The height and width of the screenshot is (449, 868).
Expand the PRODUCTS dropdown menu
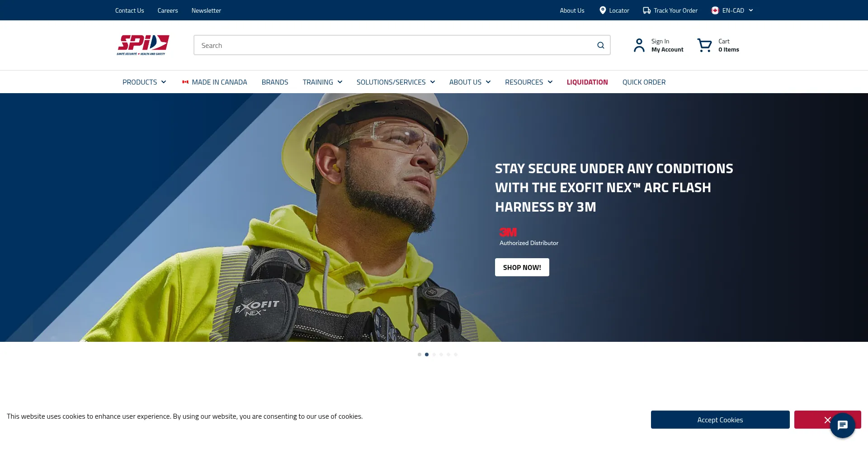(x=144, y=82)
